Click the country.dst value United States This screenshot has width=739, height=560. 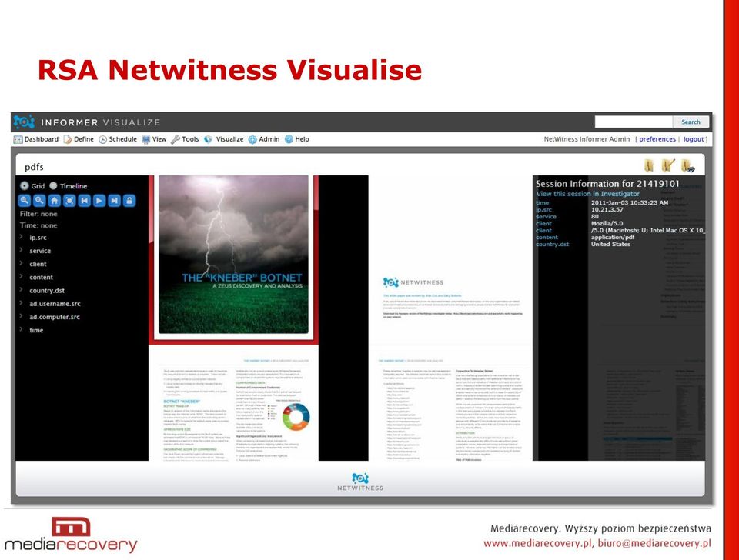coord(610,244)
